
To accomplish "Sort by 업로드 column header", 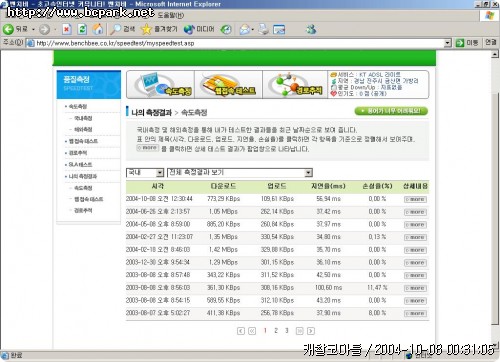I will click(277, 186).
